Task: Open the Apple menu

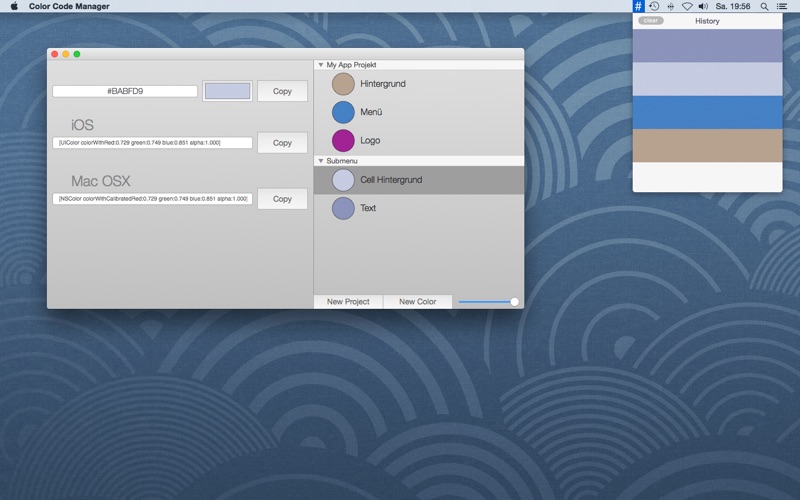Action: click(14, 6)
